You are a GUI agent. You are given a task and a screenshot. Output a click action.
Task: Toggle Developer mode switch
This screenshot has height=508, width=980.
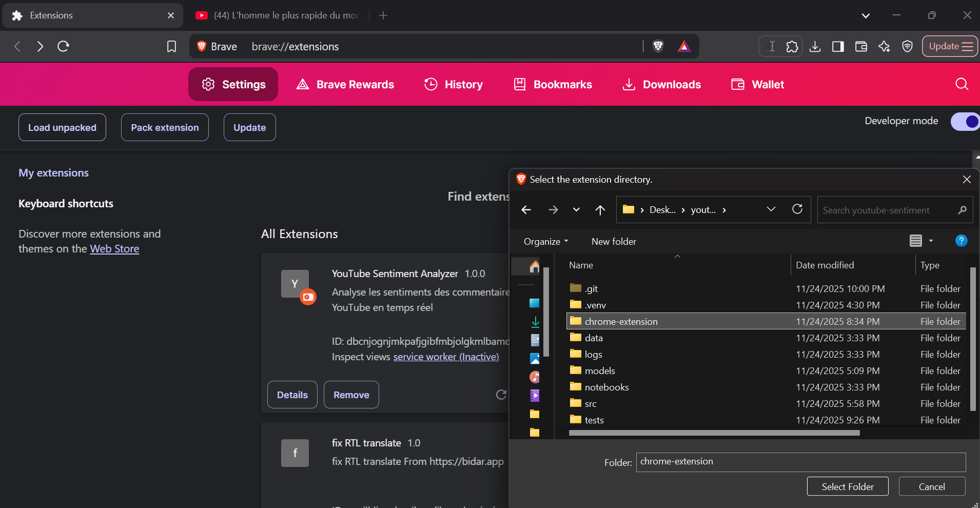[965, 122]
